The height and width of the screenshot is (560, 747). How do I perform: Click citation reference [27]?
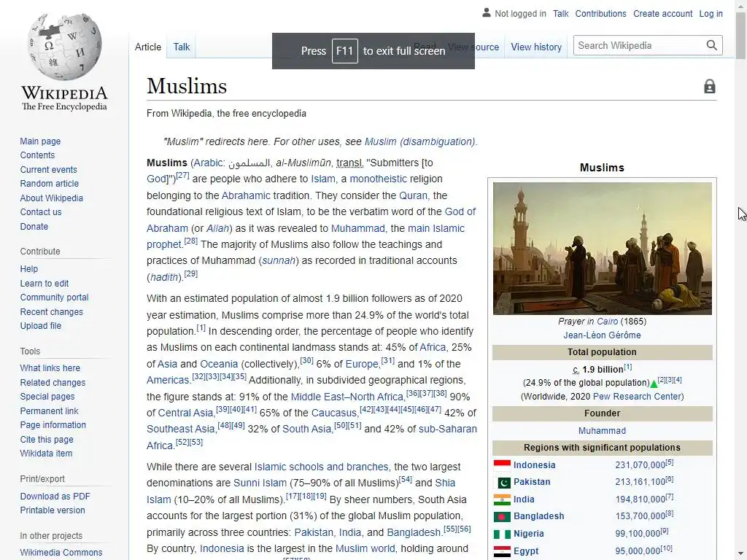182,176
